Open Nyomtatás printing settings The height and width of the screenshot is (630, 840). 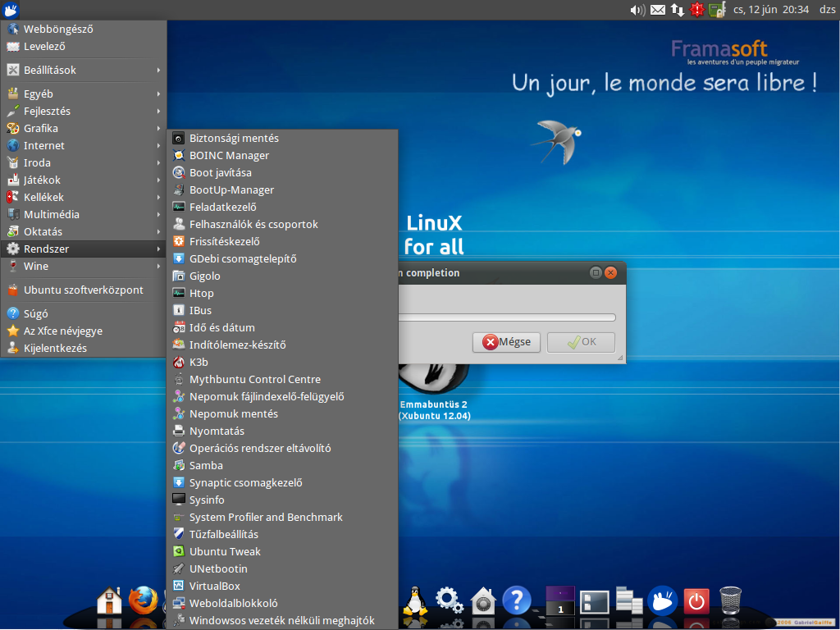[282, 431]
